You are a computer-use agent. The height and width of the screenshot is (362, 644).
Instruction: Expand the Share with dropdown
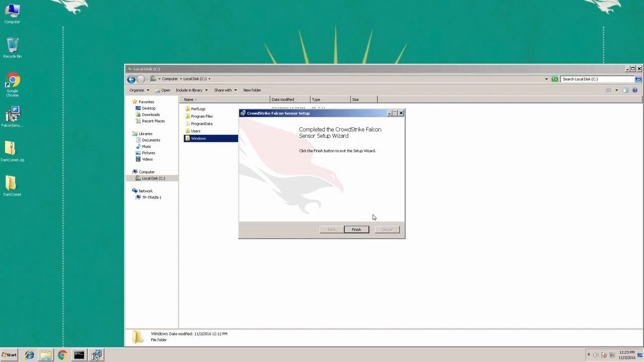pyautogui.click(x=225, y=90)
